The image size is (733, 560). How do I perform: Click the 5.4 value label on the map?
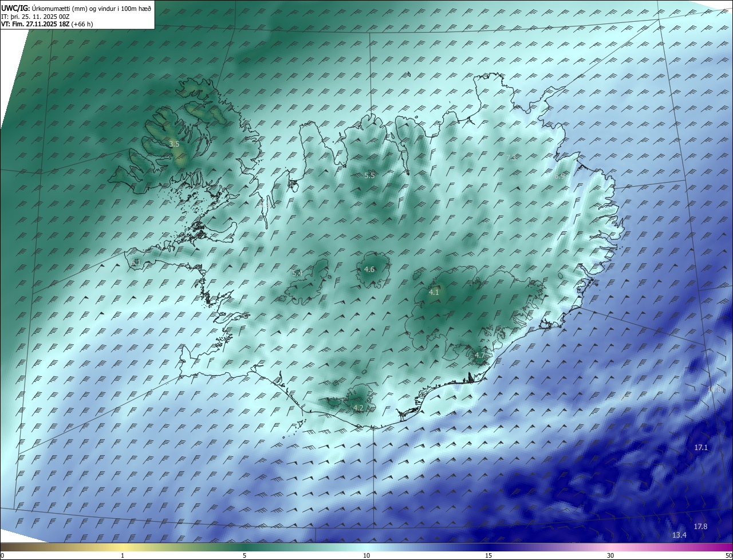(x=297, y=273)
